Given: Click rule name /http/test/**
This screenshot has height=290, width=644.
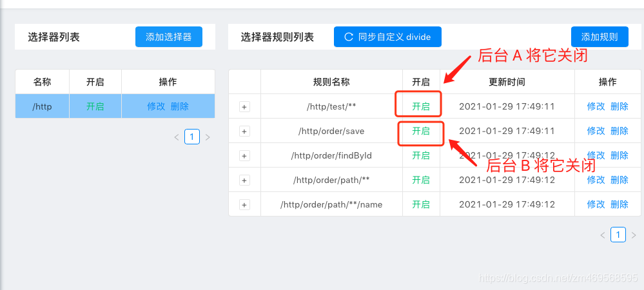Looking at the screenshot, I should (x=331, y=106).
